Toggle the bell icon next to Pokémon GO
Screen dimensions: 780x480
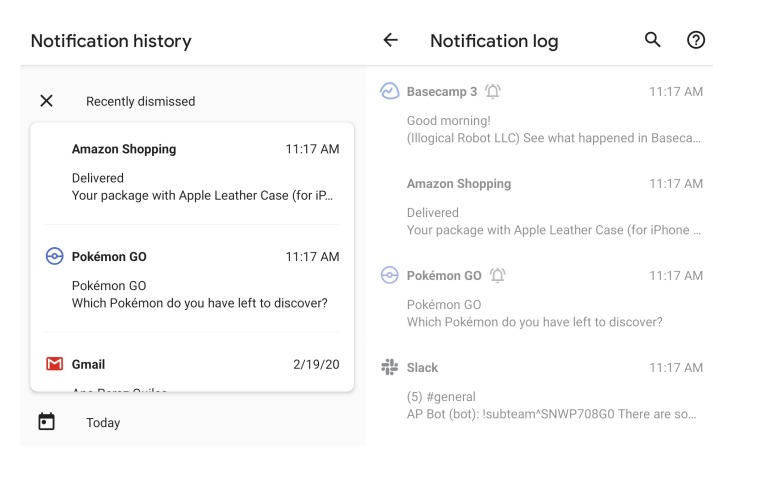pos(497,276)
